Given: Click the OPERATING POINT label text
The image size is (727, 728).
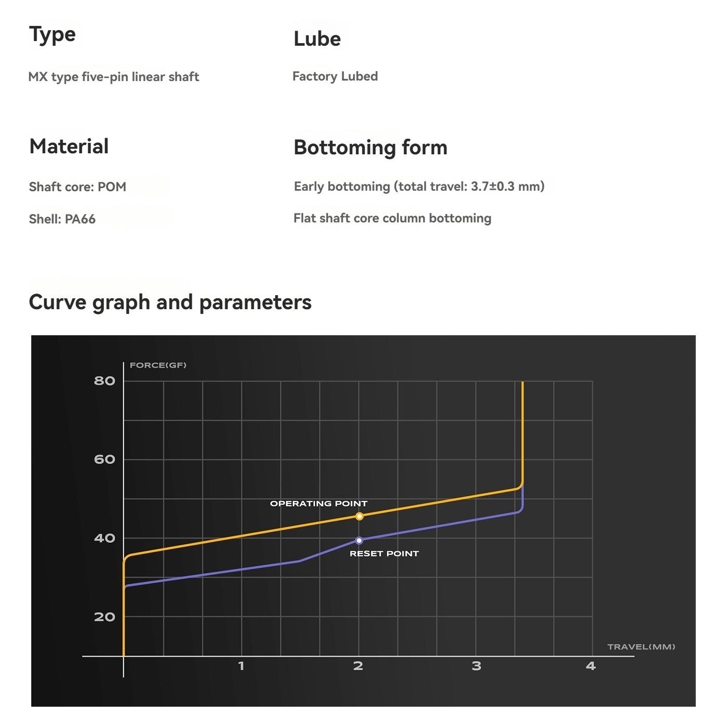Looking at the screenshot, I should pyautogui.click(x=318, y=504).
